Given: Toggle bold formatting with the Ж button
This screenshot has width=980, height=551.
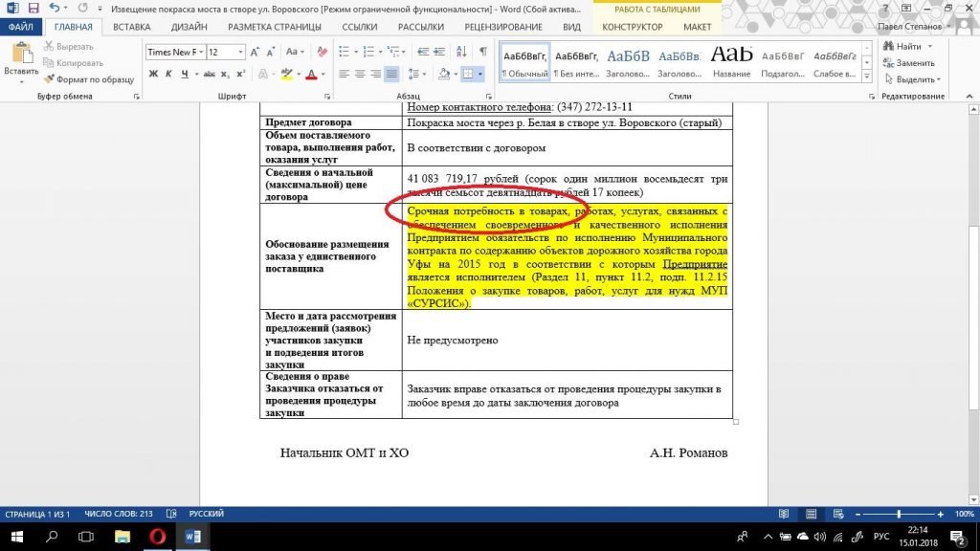Looking at the screenshot, I should click(153, 75).
